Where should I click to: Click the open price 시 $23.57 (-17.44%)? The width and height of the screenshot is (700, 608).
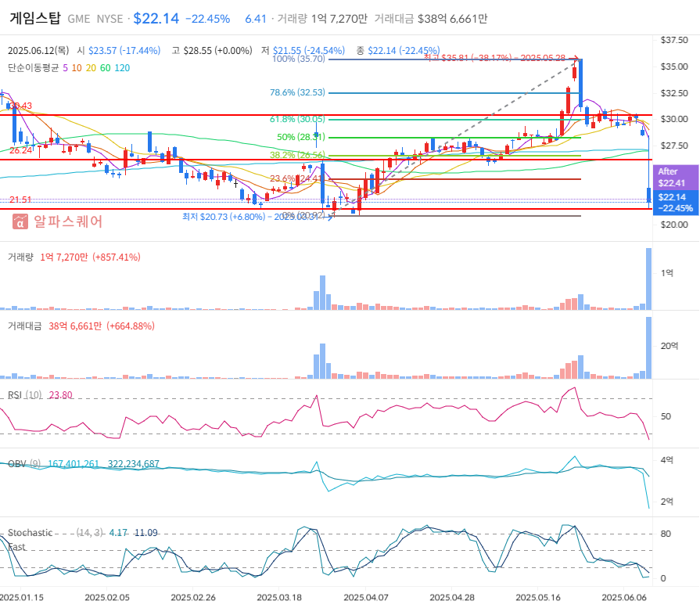[119, 51]
